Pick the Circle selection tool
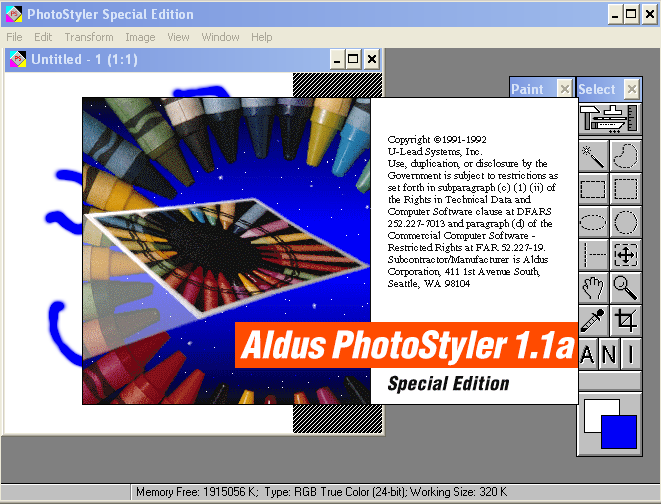 [626, 222]
